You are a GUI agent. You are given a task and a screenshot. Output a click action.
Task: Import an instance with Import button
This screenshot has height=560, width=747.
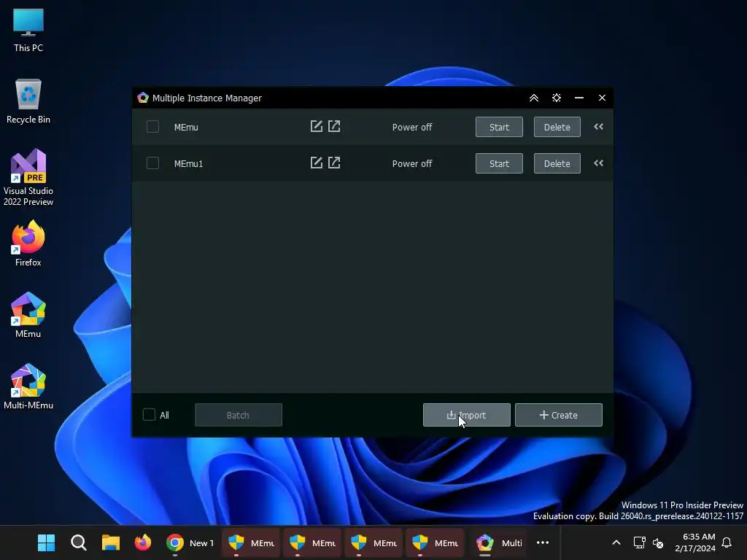pos(466,415)
